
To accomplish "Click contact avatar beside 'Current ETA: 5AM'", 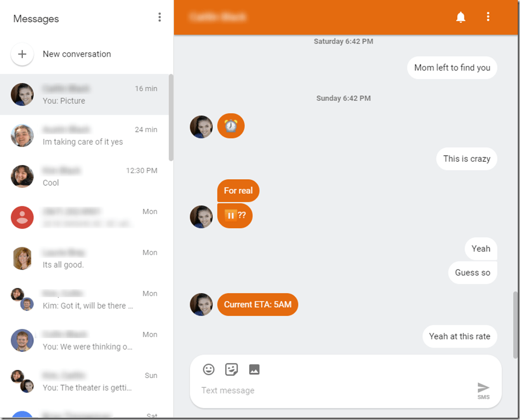I will pyautogui.click(x=201, y=305).
